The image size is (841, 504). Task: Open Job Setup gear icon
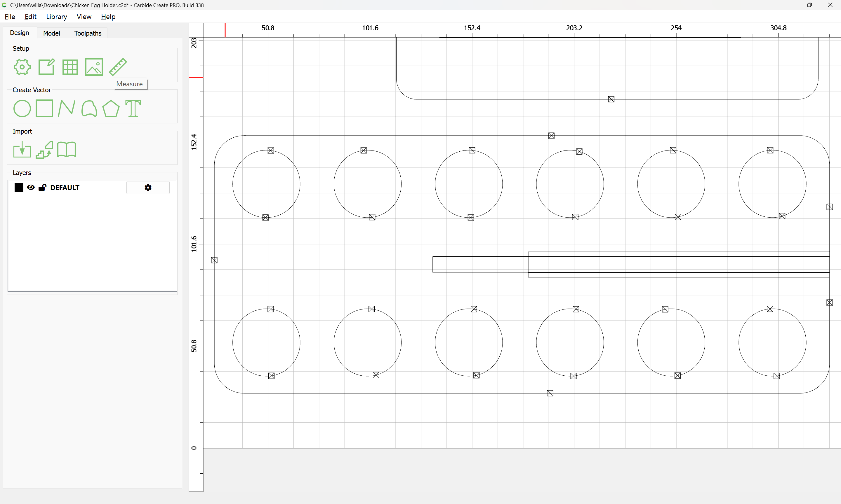point(22,67)
